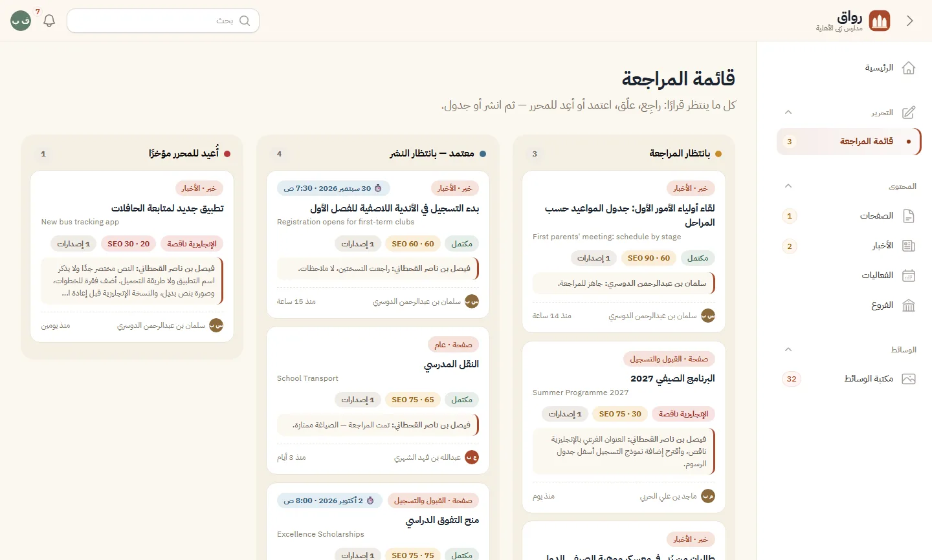Screen dimensions: 932x560
Task: Click the column header أُعيد للمحرر مؤخرًا
Action: click(184, 153)
